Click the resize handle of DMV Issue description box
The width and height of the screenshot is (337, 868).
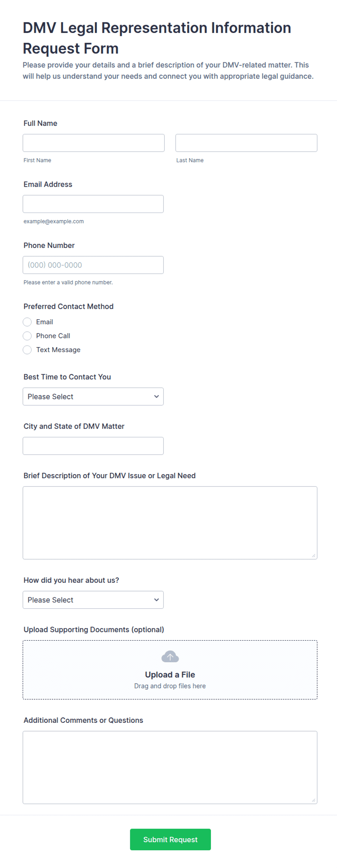(x=313, y=556)
